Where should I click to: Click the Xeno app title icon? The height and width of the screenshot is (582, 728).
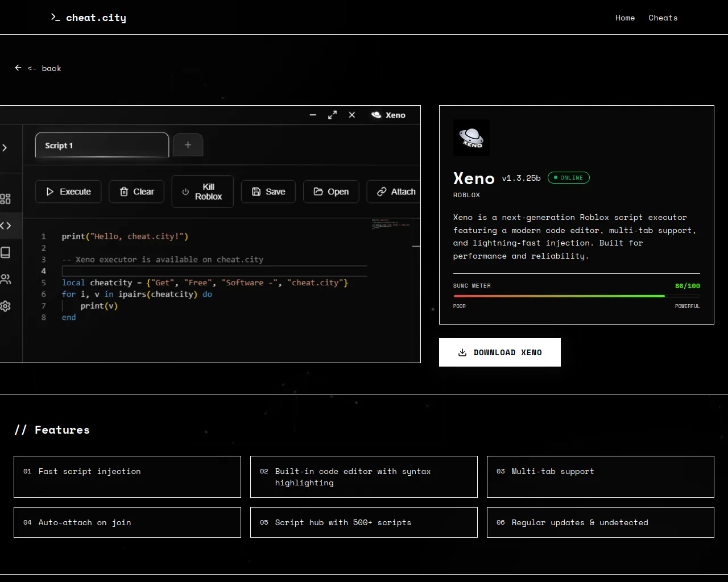click(376, 115)
